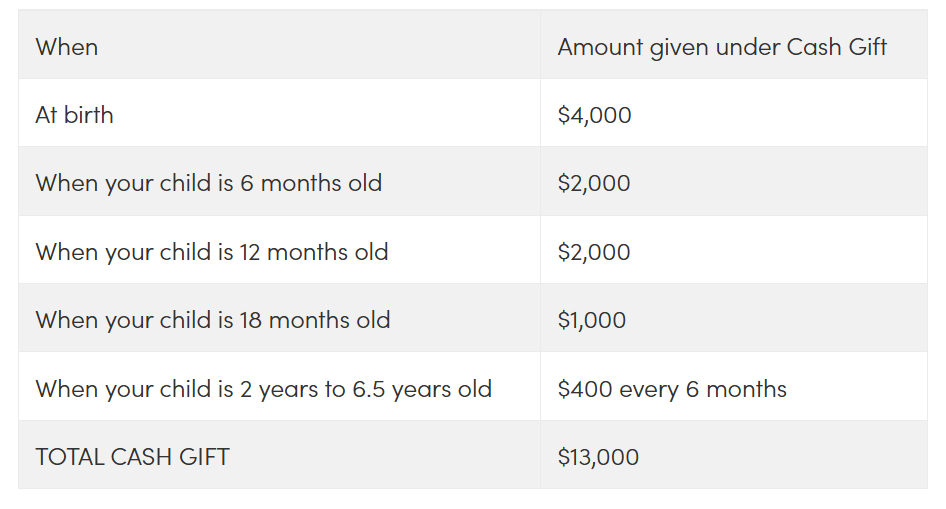Click the 'When' column header
Screen dimensions: 946x509
[66, 47]
